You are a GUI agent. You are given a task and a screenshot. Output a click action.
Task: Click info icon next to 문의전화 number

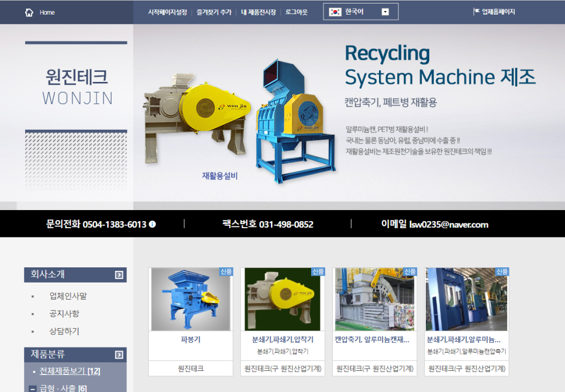(153, 224)
